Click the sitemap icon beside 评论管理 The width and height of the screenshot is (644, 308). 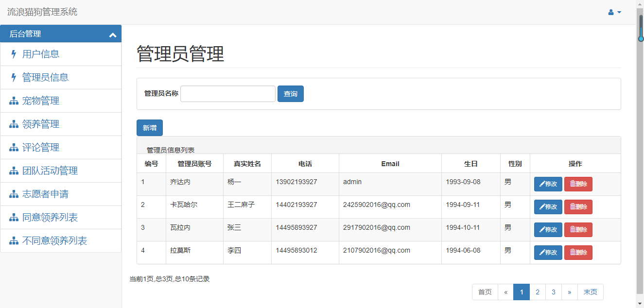[x=14, y=148]
